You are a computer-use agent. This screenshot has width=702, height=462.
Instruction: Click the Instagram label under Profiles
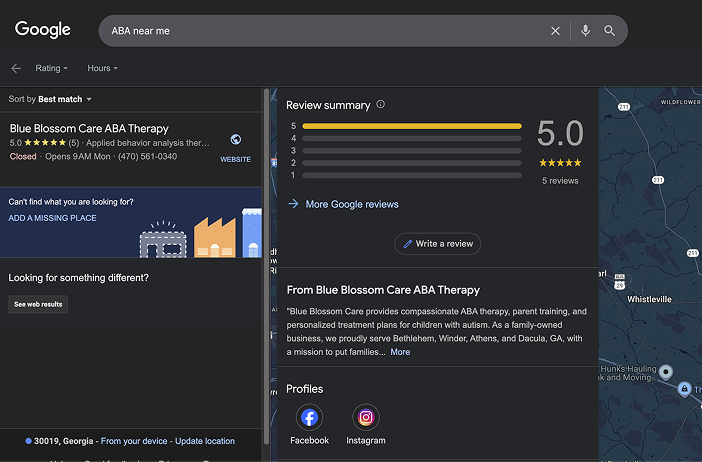[x=366, y=441]
